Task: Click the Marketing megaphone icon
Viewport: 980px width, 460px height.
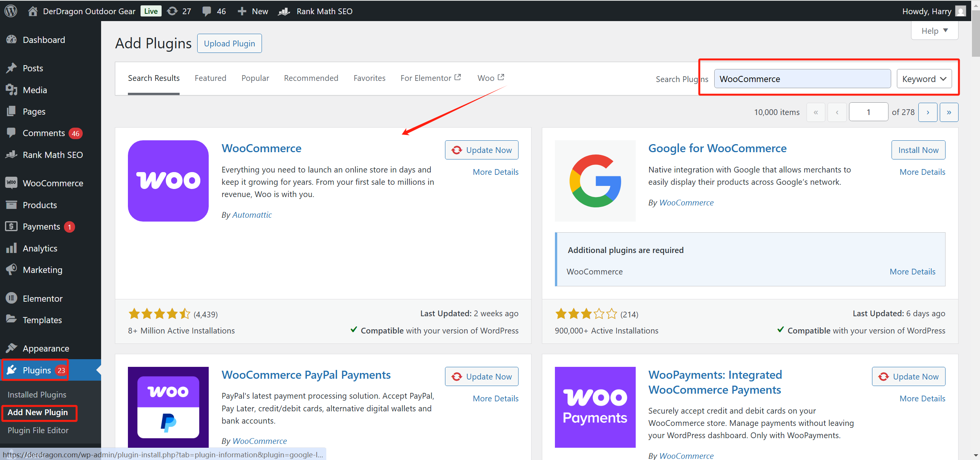Action: click(x=11, y=270)
